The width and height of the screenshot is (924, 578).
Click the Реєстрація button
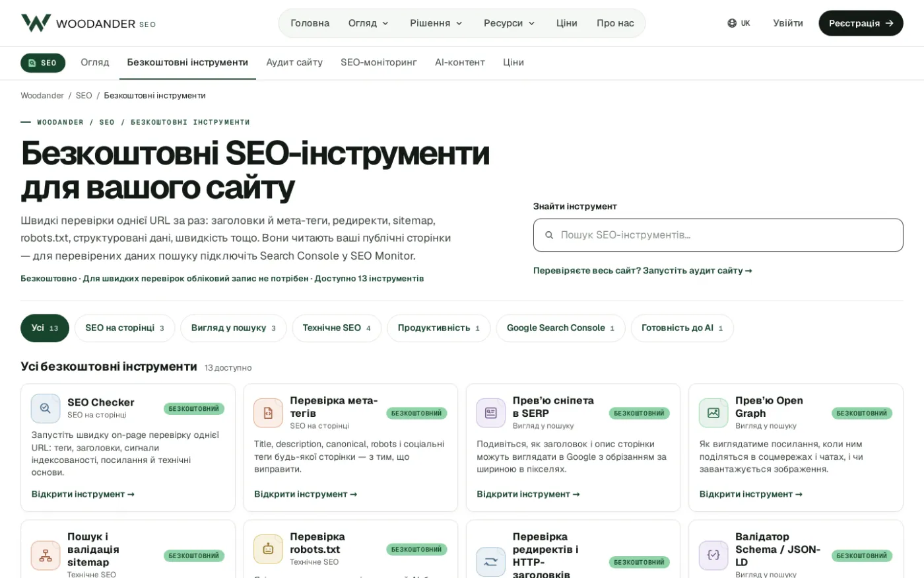coord(861,23)
